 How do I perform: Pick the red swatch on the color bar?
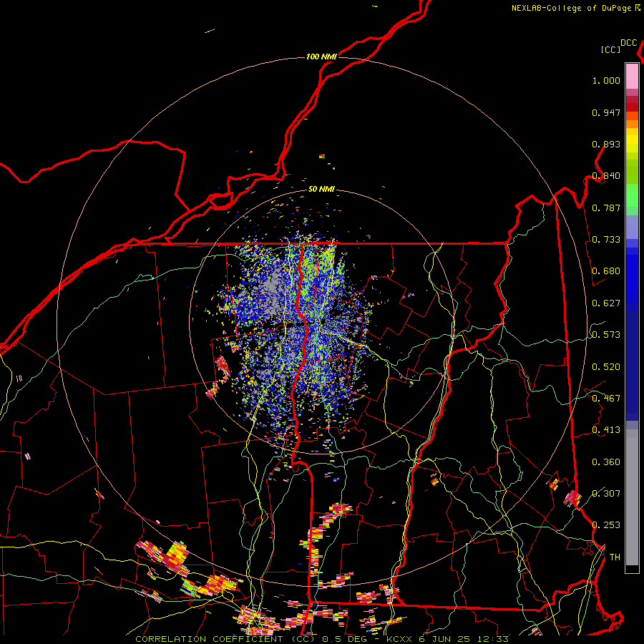[x=632, y=107]
